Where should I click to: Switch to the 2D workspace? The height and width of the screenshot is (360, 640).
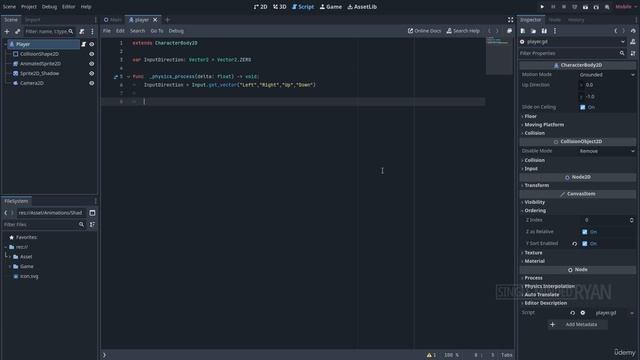click(260, 7)
